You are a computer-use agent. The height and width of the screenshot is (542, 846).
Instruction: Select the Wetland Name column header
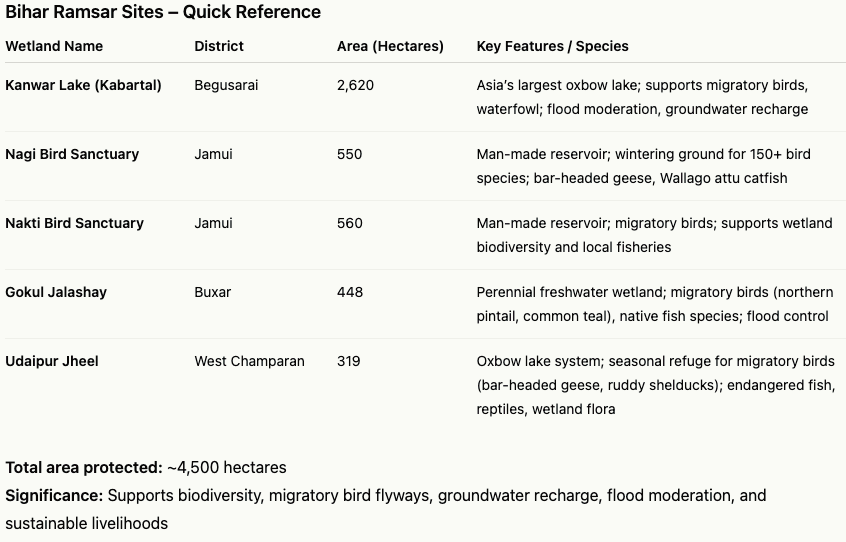coord(54,46)
